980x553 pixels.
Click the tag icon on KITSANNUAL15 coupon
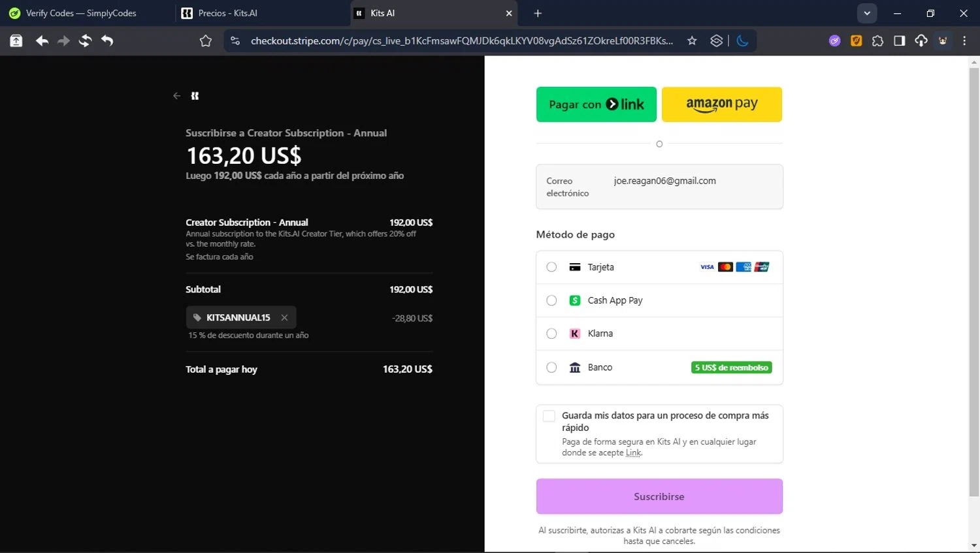click(197, 317)
